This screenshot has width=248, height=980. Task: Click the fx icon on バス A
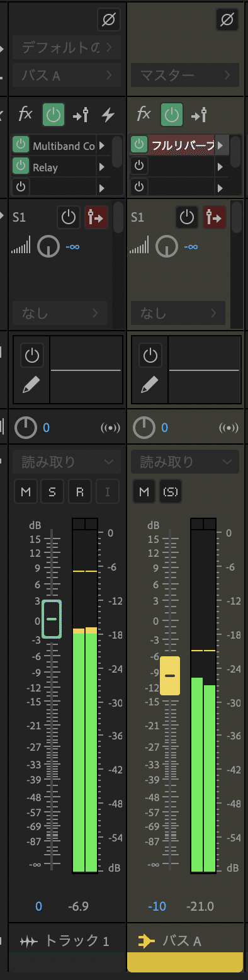(x=144, y=114)
